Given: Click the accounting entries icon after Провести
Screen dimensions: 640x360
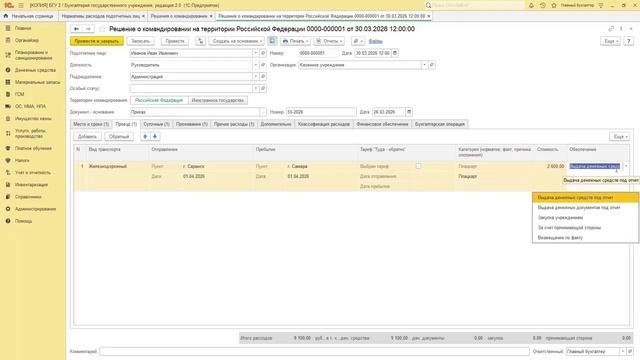Looking at the screenshot, I should (x=200, y=41).
